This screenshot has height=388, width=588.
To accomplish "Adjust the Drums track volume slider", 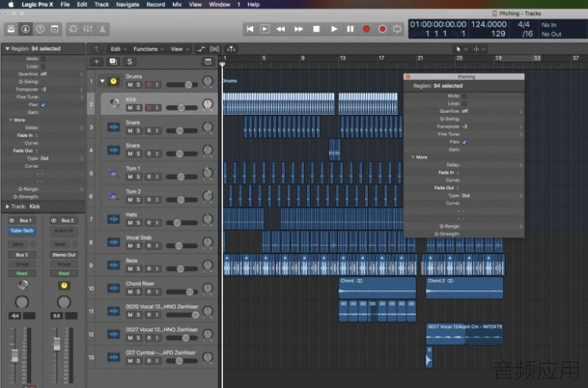I will 182,85.
